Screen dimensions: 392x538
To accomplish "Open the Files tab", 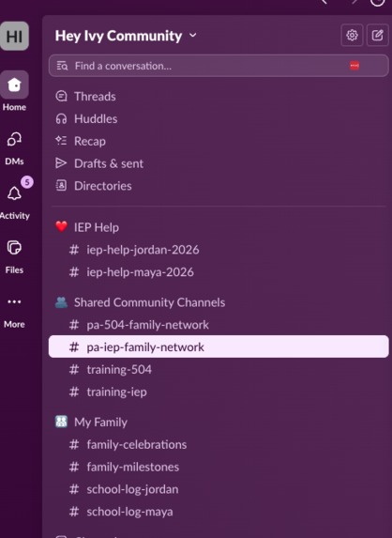I will pyautogui.click(x=14, y=256).
